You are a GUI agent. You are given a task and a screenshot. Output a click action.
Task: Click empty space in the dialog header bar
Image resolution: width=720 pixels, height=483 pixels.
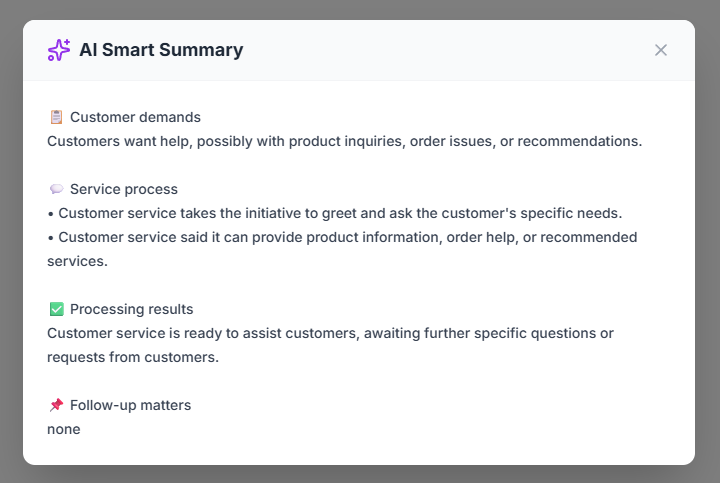click(x=450, y=50)
